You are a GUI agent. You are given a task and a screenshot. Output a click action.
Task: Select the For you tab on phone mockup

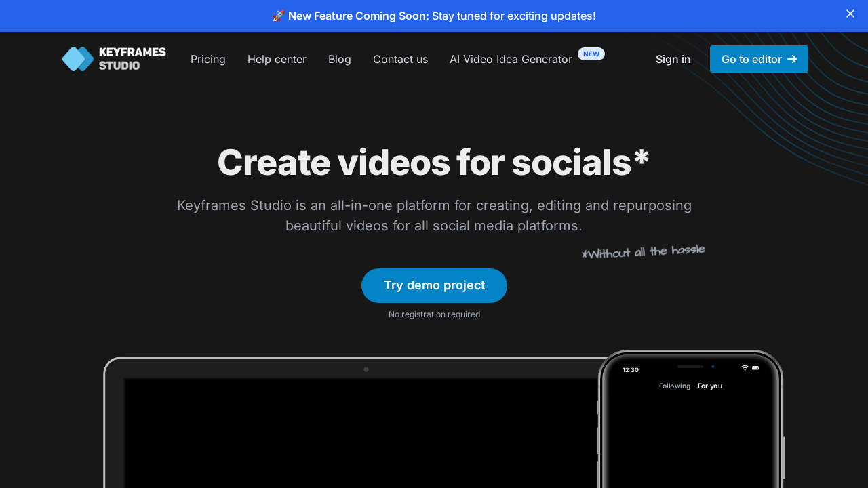click(x=710, y=386)
